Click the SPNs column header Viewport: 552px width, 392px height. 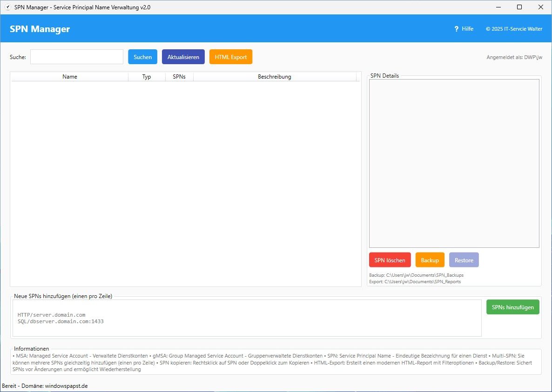[x=179, y=77]
